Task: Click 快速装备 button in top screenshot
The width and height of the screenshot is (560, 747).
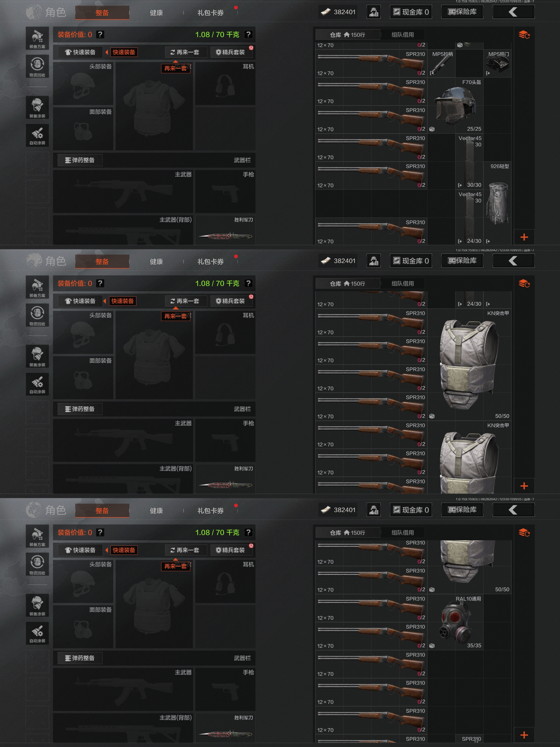Action: pyautogui.click(x=80, y=52)
